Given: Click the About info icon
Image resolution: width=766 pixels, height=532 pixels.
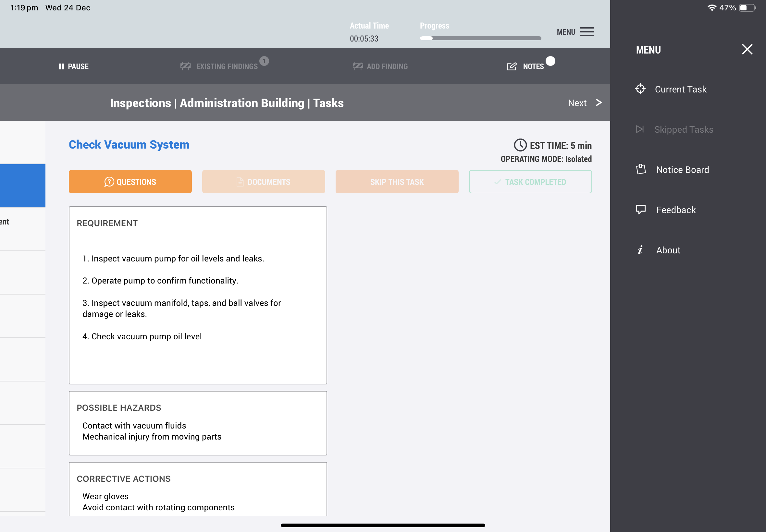Looking at the screenshot, I should (x=640, y=250).
